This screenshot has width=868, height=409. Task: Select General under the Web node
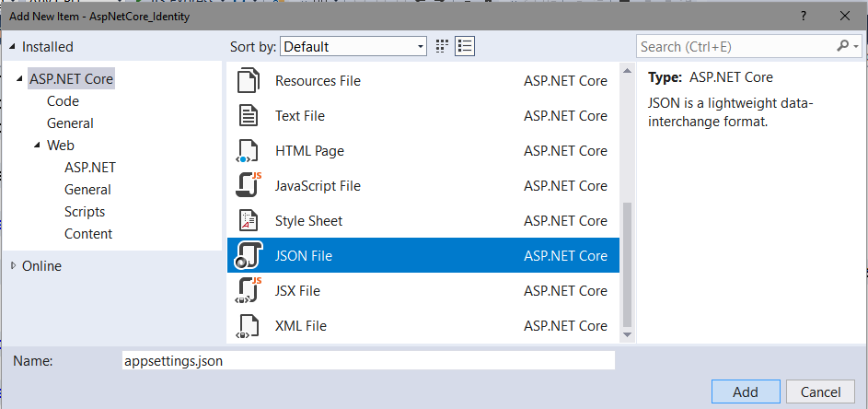pyautogui.click(x=87, y=190)
